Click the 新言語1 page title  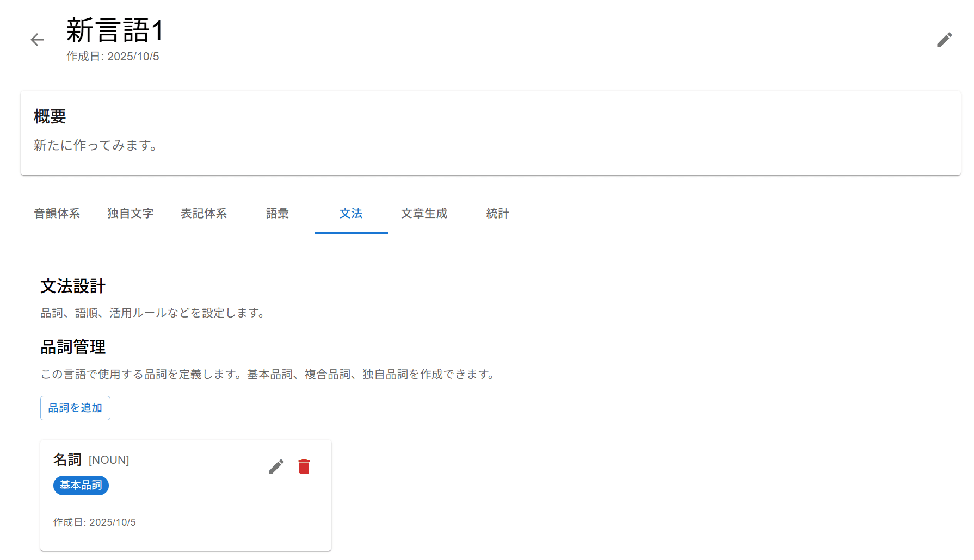pos(115,30)
